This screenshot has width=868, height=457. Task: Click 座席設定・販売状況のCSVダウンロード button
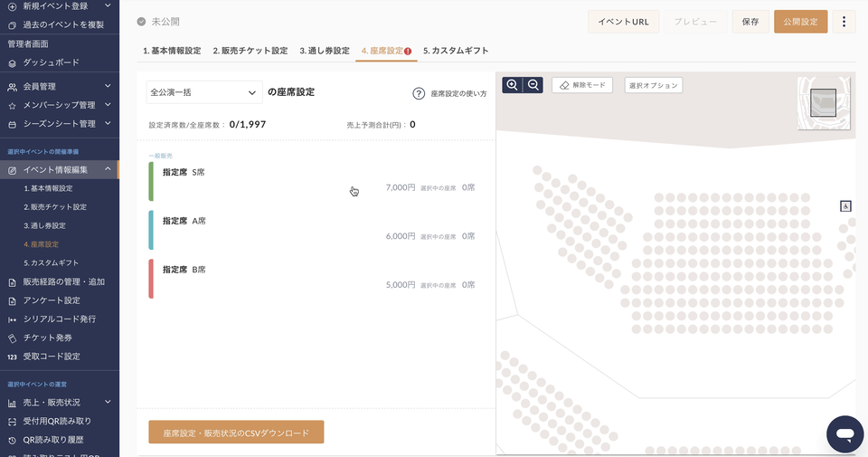point(236,433)
